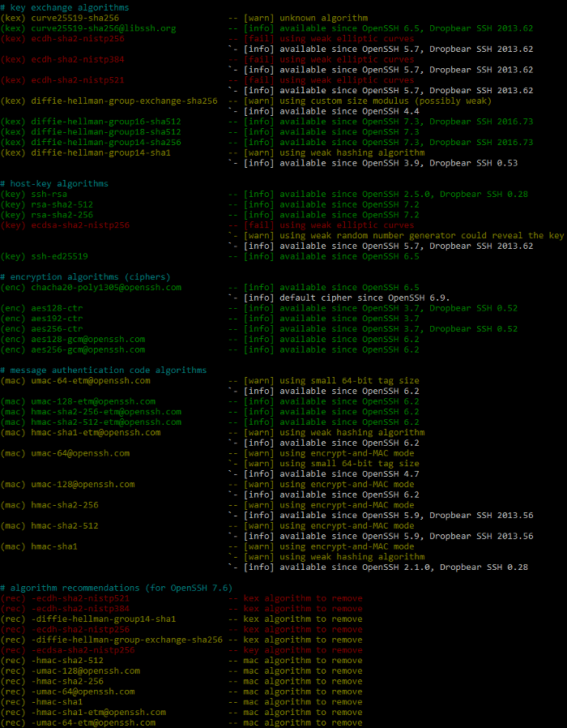Image resolution: width=567 pixels, height=728 pixels.
Task: Click recommendation '-hmac-sha2-256'
Action: point(67,681)
